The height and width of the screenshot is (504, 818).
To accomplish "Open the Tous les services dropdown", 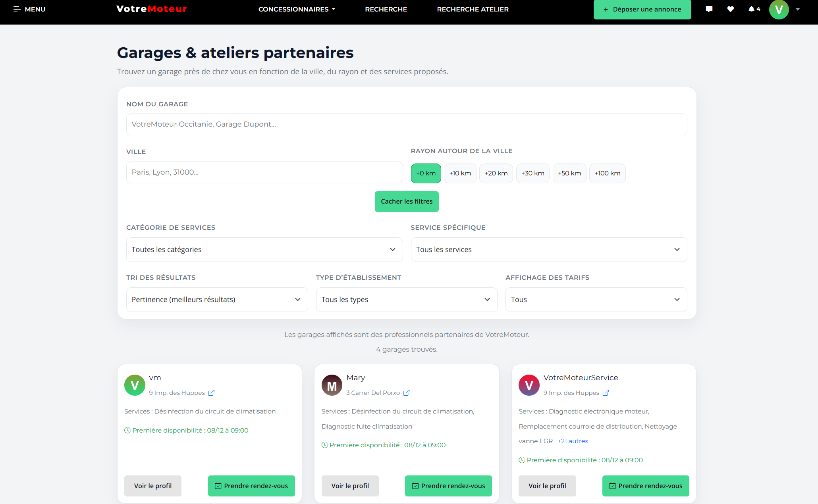I will tap(548, 250).
